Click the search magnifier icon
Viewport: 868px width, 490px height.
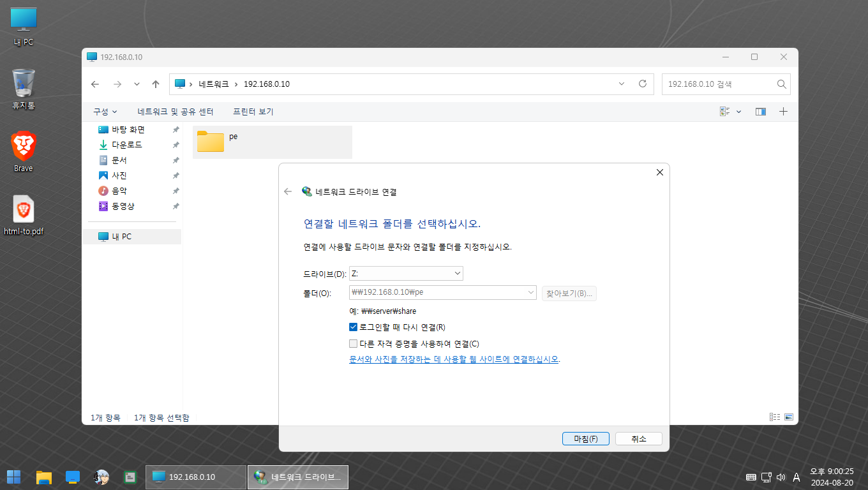point(781,84)
